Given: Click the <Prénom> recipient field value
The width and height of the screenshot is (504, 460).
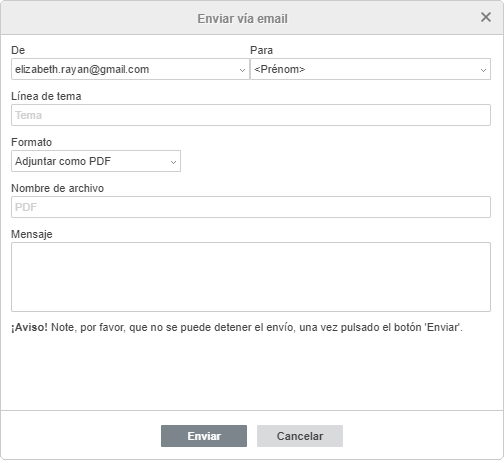Looking at the screenshot, I should pos(280,69).
